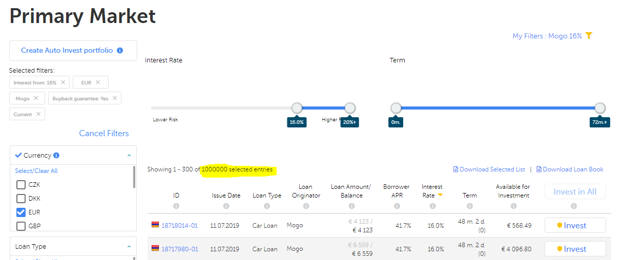The width and height of the screenshot is (644, 260).
Task: Click info icon under Borrower APR column
Action: [x=397, y=206]
